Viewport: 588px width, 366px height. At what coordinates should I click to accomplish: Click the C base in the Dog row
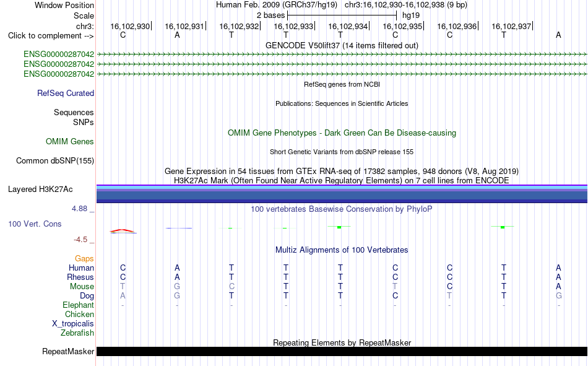[x=395, y=296]
